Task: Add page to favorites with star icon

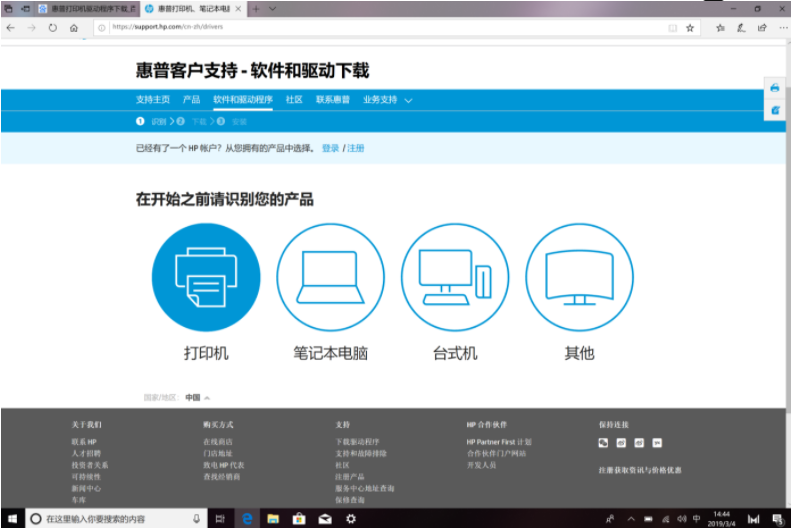Action: pos(689,28)
